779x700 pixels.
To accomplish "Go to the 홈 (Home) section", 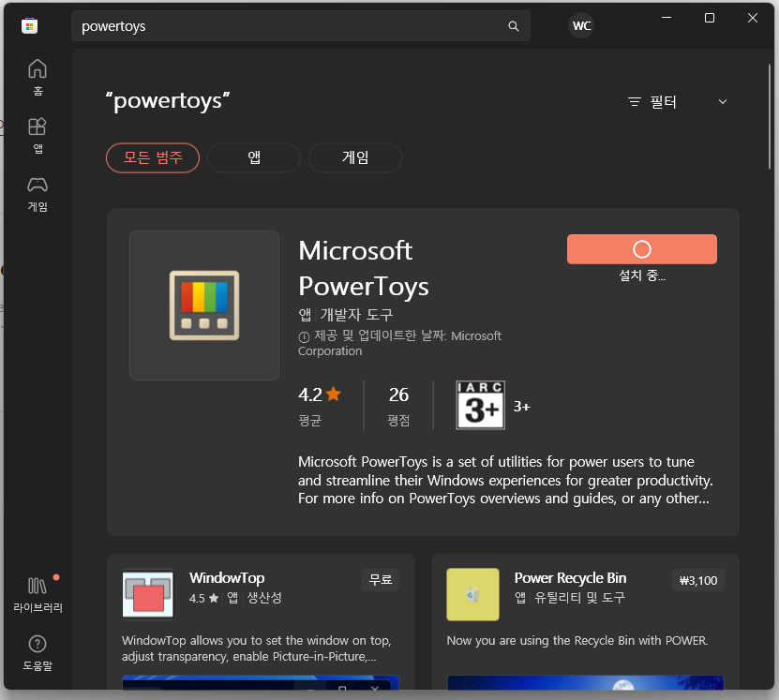I will (x=37, y=77).
